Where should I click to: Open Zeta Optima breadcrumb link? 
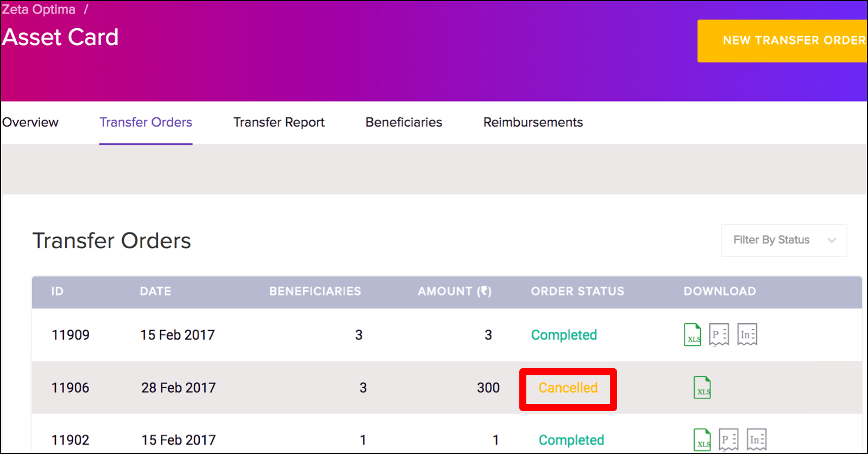tap(39, 9)
